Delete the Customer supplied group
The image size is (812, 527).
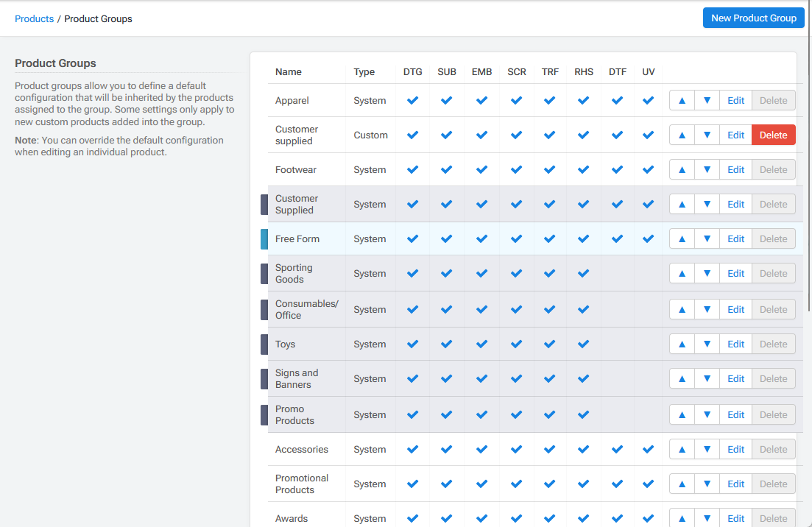773,135
